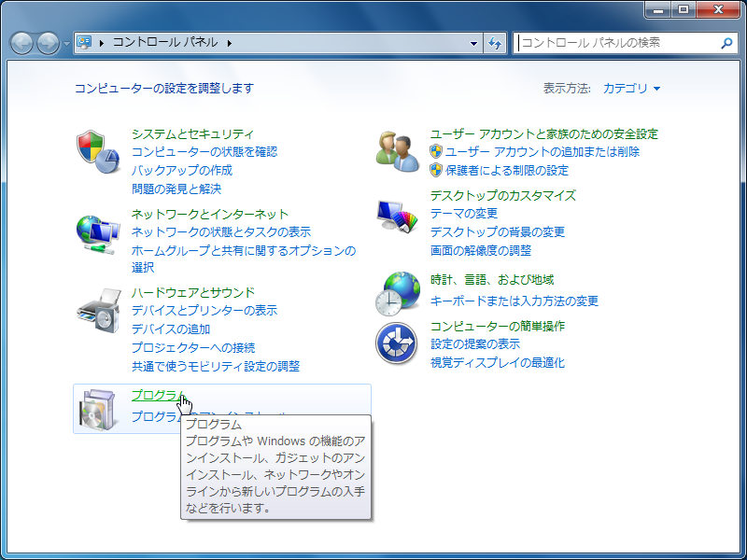Click the back navigation arrow
Screen dimensions: 747x560
coord(21,43)
